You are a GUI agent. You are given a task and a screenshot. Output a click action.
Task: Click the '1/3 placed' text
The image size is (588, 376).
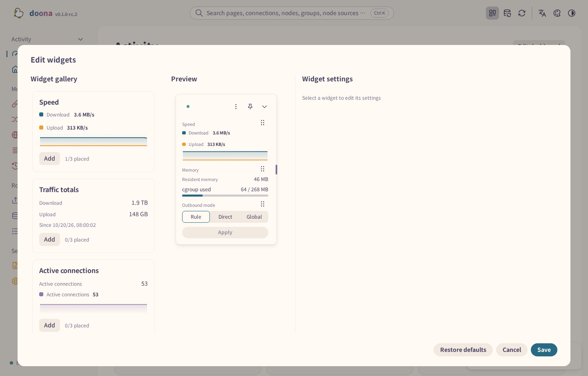(77, 159)
